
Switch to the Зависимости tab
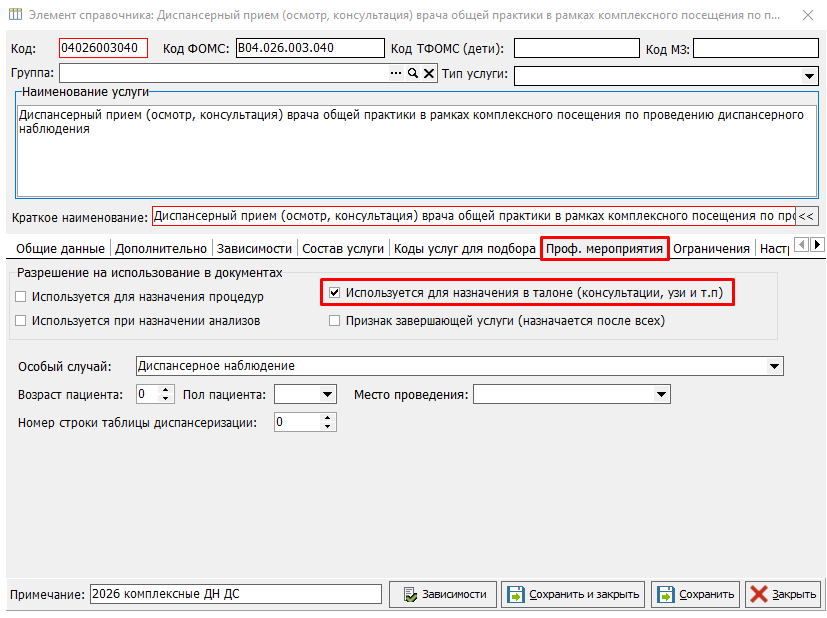254,249
